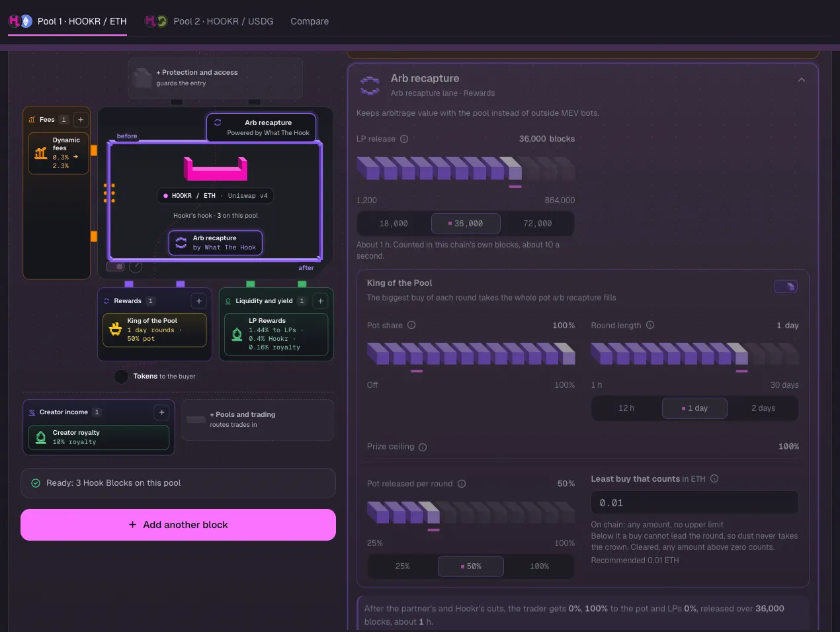Click the Pot share block slider

(x=471, y=354)
